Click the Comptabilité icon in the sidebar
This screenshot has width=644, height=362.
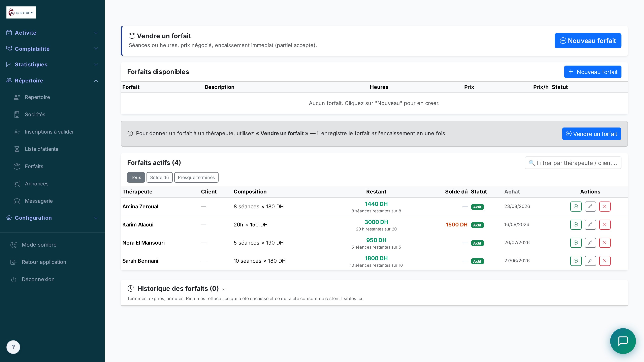(9, 48)
